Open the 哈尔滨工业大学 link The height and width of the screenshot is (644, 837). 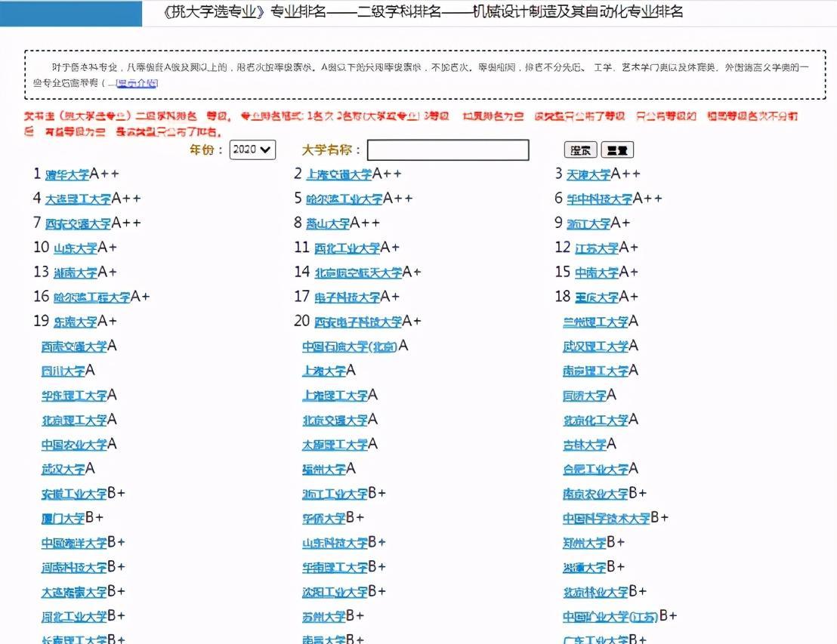[x=344, y=199]
